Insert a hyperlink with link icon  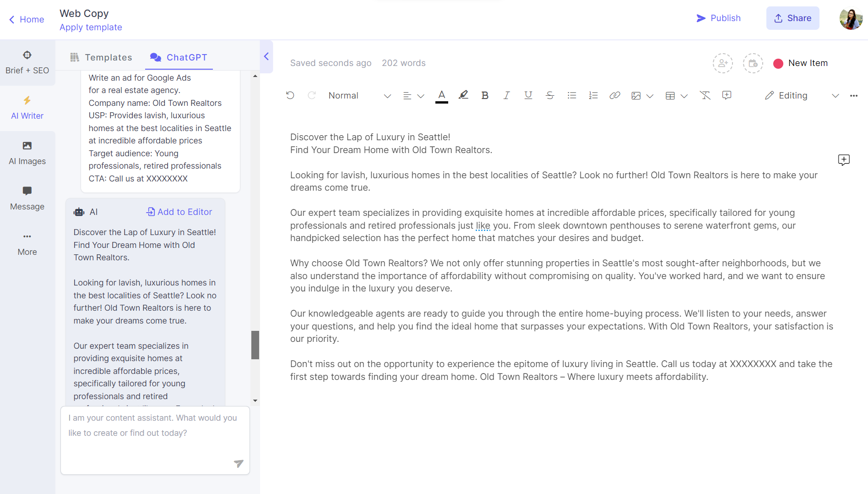coord(615,95)
